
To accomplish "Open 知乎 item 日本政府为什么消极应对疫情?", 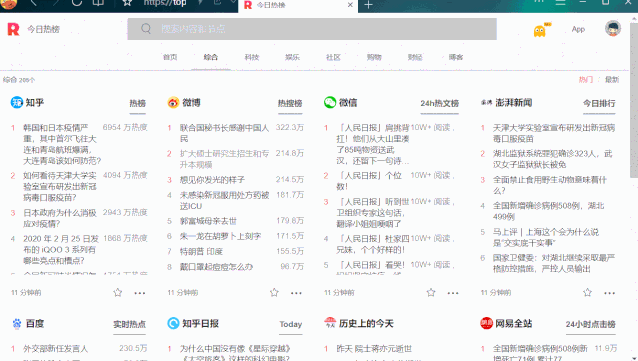I will [60, 218].
